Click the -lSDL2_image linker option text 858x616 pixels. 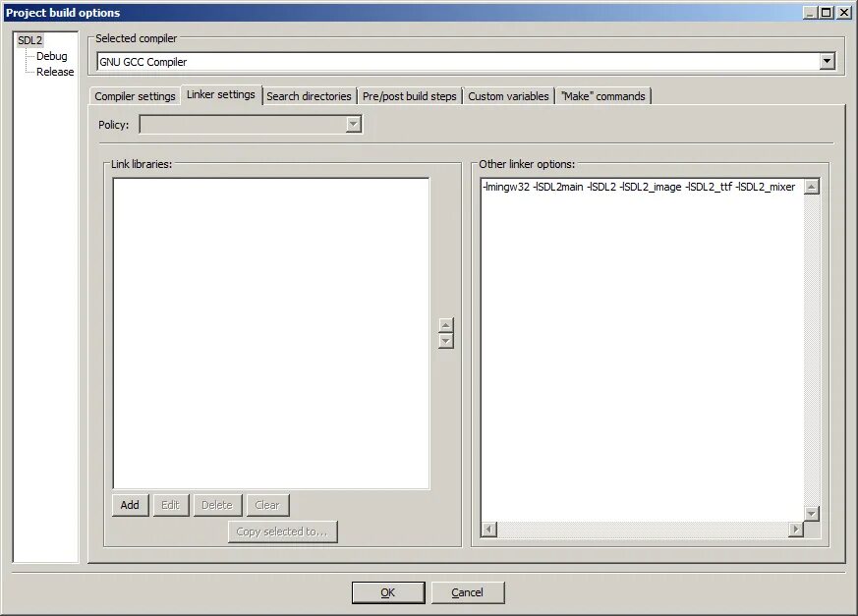[650, 187]
